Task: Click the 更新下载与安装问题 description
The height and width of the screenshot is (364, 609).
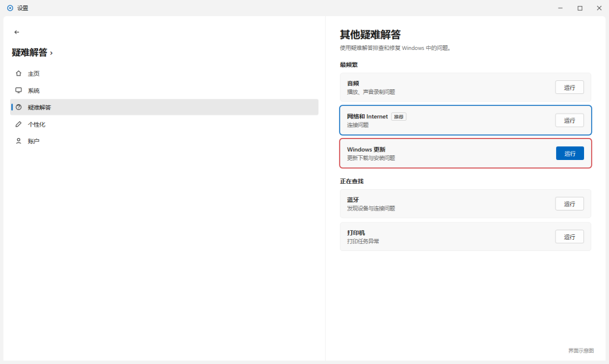Action: (371, 158)
